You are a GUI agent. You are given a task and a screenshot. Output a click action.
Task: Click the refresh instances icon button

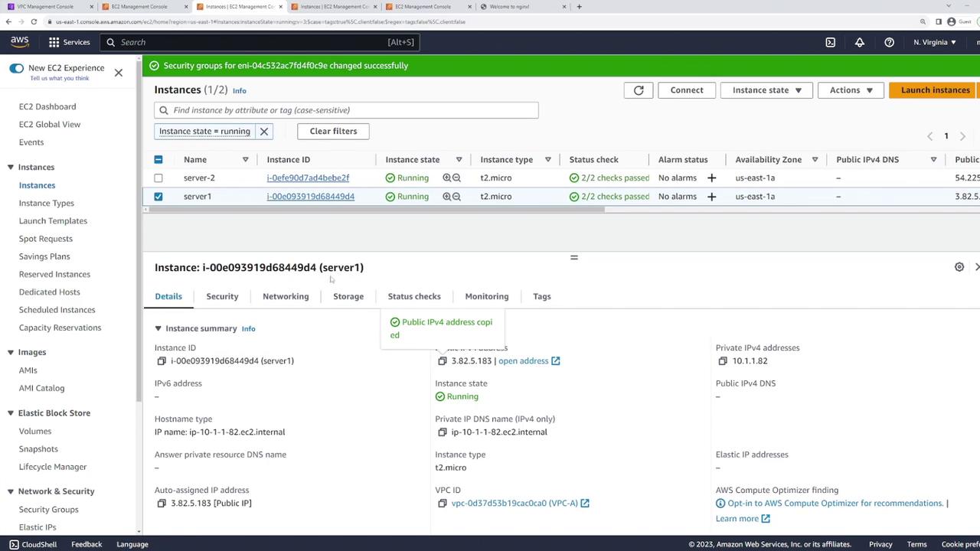click(639, 90)
